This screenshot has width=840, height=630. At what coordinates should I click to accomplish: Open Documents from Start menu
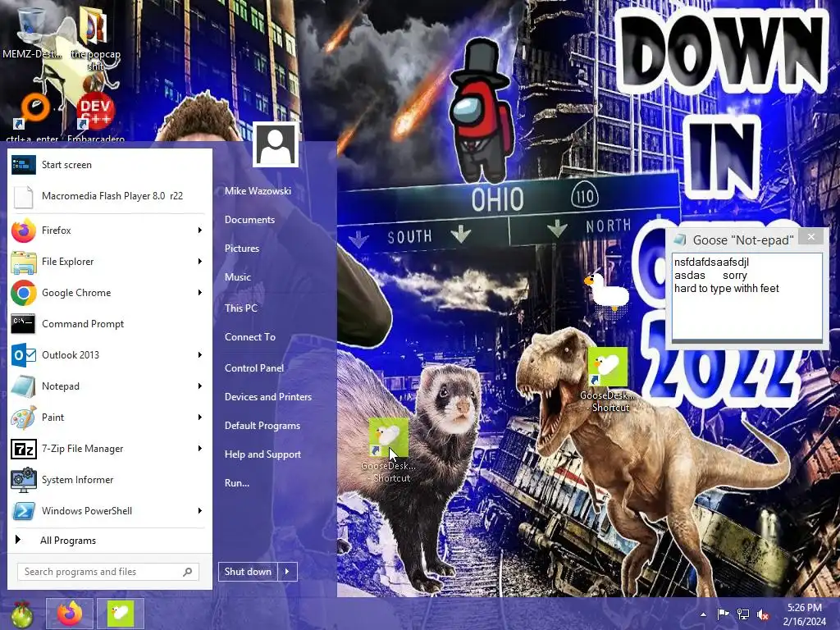pyautogui.click(x=249, y=220)
